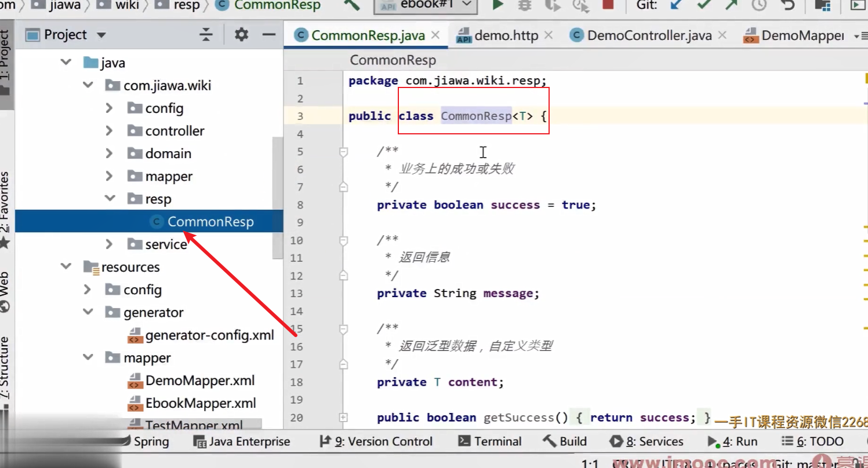Screen dimensions: 868x468
Task: Click the green Run button in toolbar
Action: coord(497,5)
